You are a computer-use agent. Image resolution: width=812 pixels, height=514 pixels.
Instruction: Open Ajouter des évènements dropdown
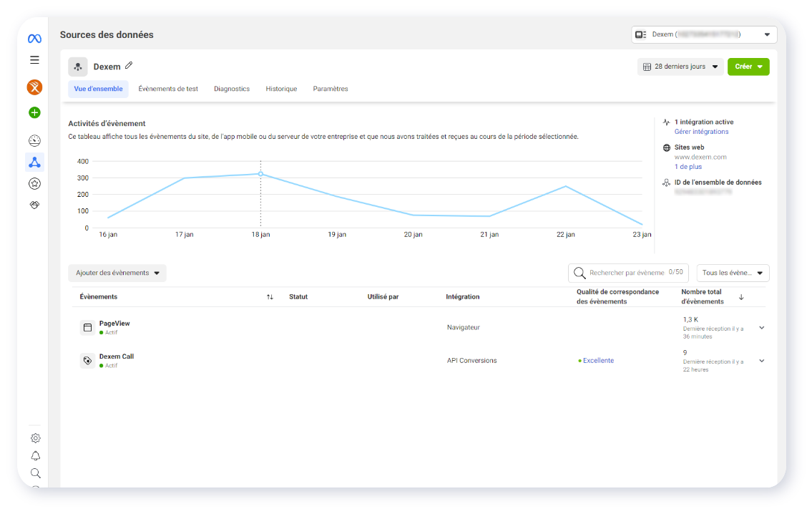pyautogui.click(x=117, y=273)
